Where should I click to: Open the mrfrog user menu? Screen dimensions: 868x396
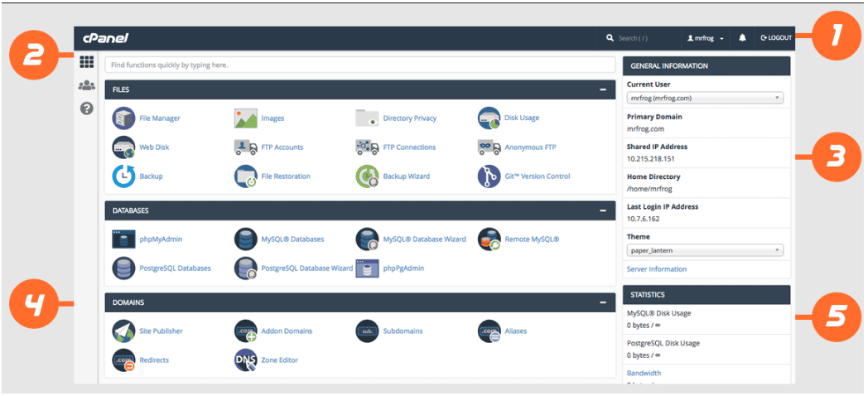[x=706, y=38]
